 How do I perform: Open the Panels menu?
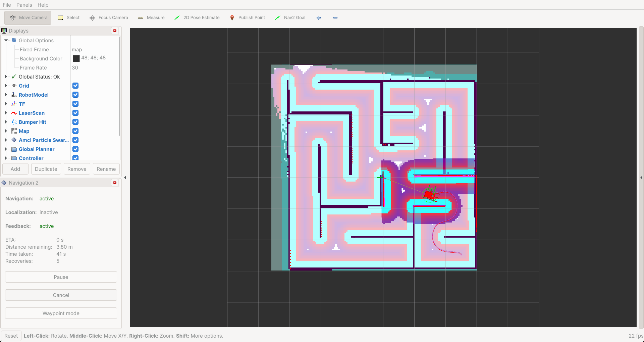coord(24,5)
